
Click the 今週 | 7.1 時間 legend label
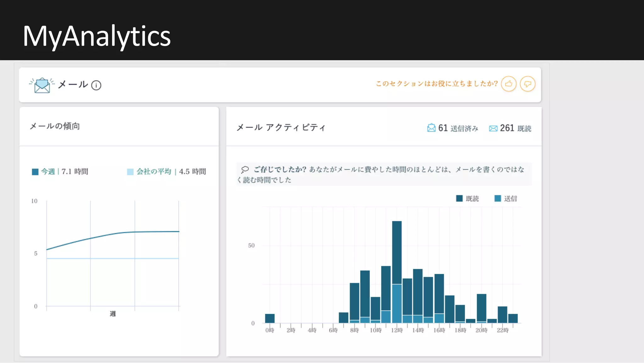coord(64,172)
